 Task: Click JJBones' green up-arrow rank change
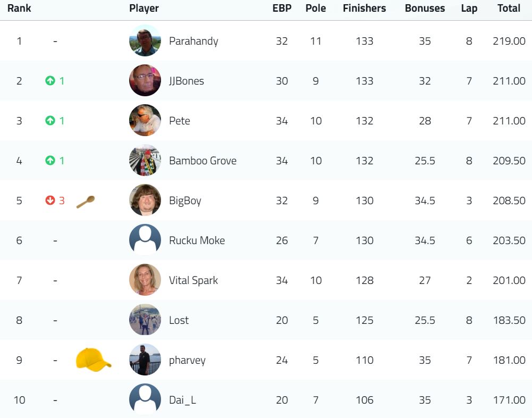pyautogui.click(x=55, y=81)
